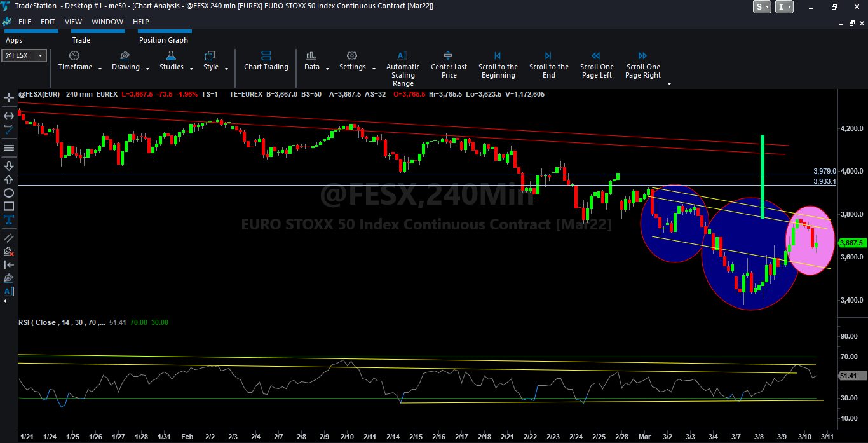Screen dimensions: 868x443
Task: Click the remove drawing objects pen icon
Action: click(9, 251)
